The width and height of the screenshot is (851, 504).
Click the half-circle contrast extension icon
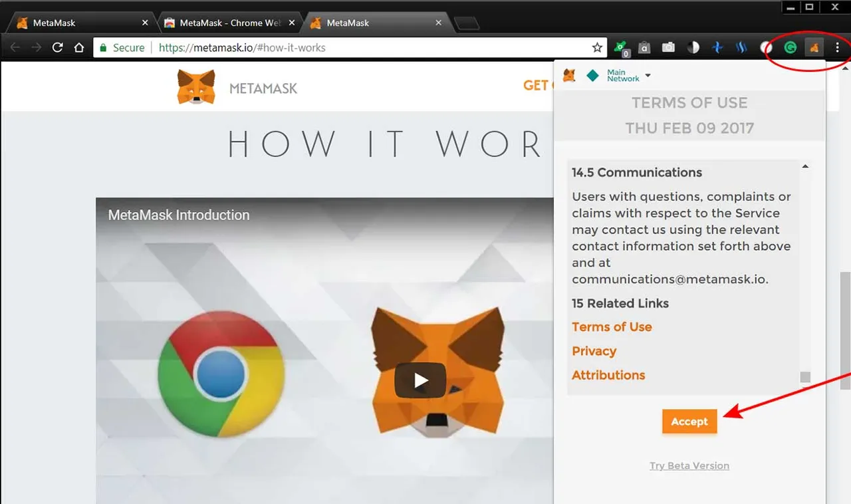693,48
